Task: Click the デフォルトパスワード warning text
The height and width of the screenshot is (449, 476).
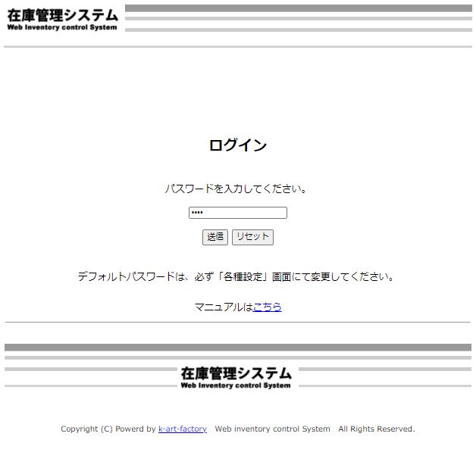Action: (x=236, y=276)
